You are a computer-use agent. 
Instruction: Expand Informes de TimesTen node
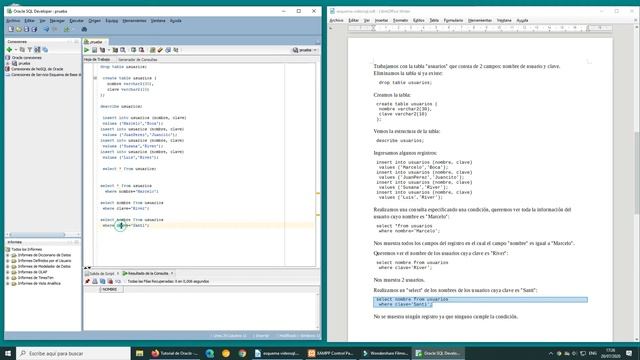(8, 278)
